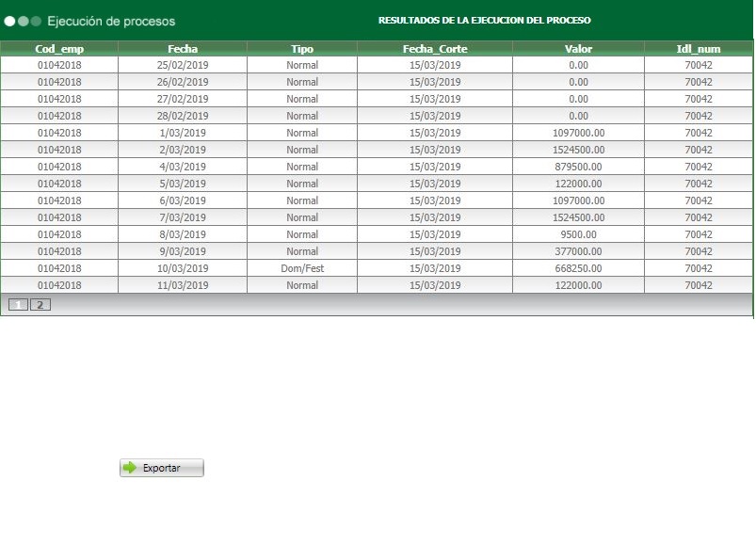756x545 pixels.
Task: Click the first white dot in header
Action: click(9, 22)
